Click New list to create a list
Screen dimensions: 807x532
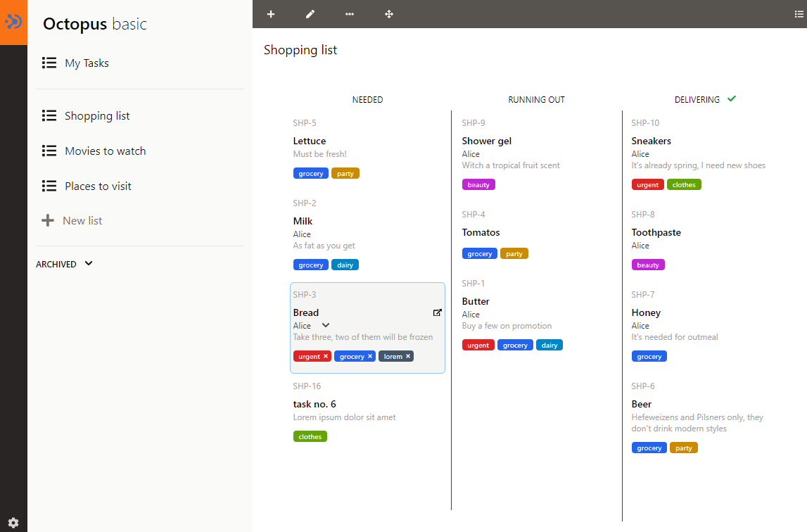(x=81, y=220)
